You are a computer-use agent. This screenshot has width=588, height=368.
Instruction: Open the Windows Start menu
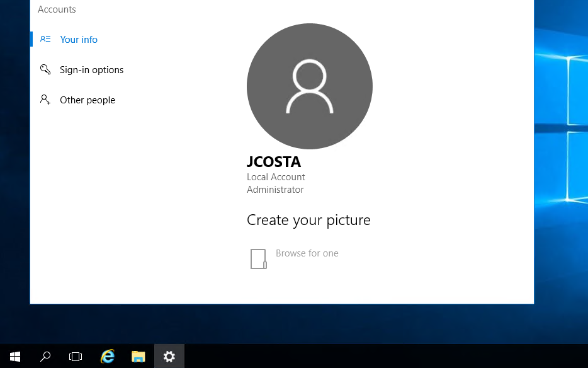click(15, 357)
